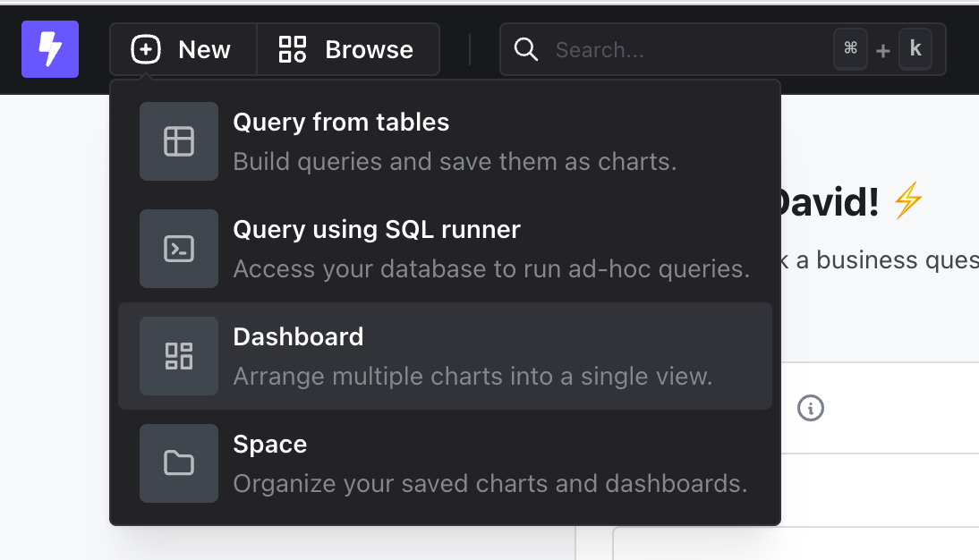Click the grid icon beside Browse
Screen dimensions: 979x560
pos(293,49)
